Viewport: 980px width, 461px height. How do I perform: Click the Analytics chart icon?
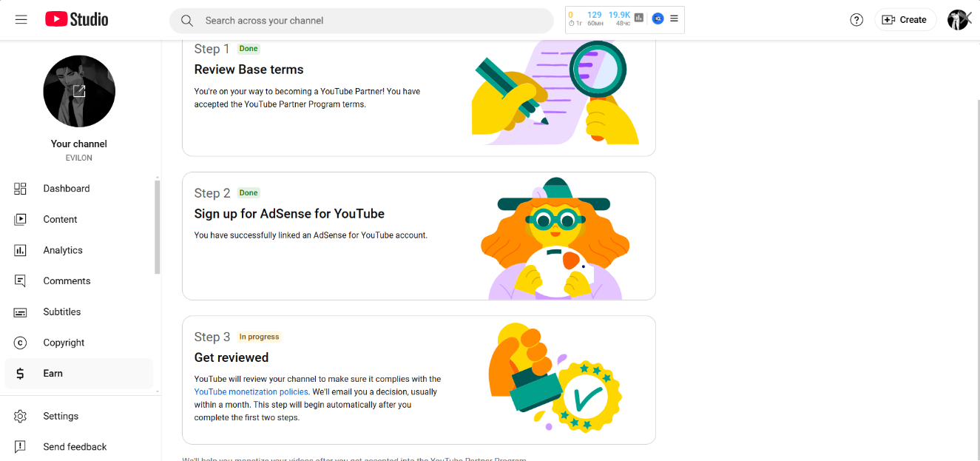pos(21,250)
